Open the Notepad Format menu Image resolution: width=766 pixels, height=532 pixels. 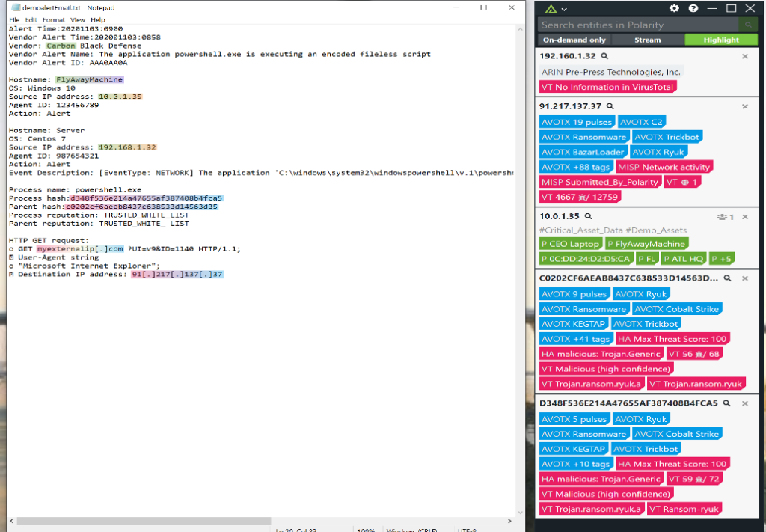(53, 20)
